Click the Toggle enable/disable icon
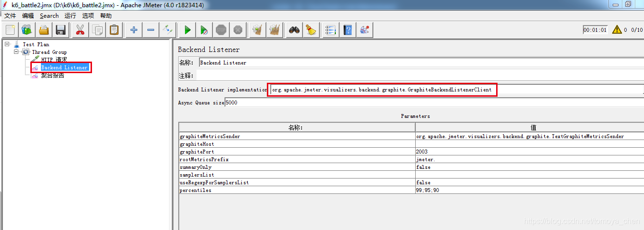Viewport: 644px width, 230px height. (x=168, y=30)
